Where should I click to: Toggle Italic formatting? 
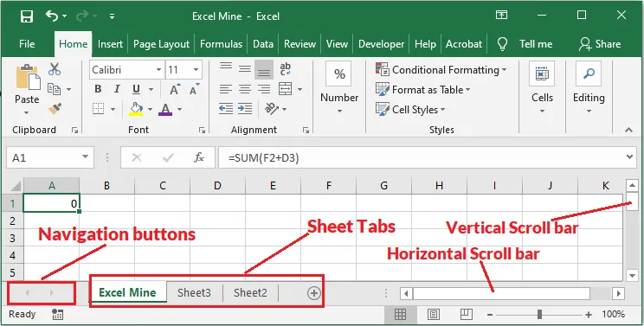click(x=117, y=89)
